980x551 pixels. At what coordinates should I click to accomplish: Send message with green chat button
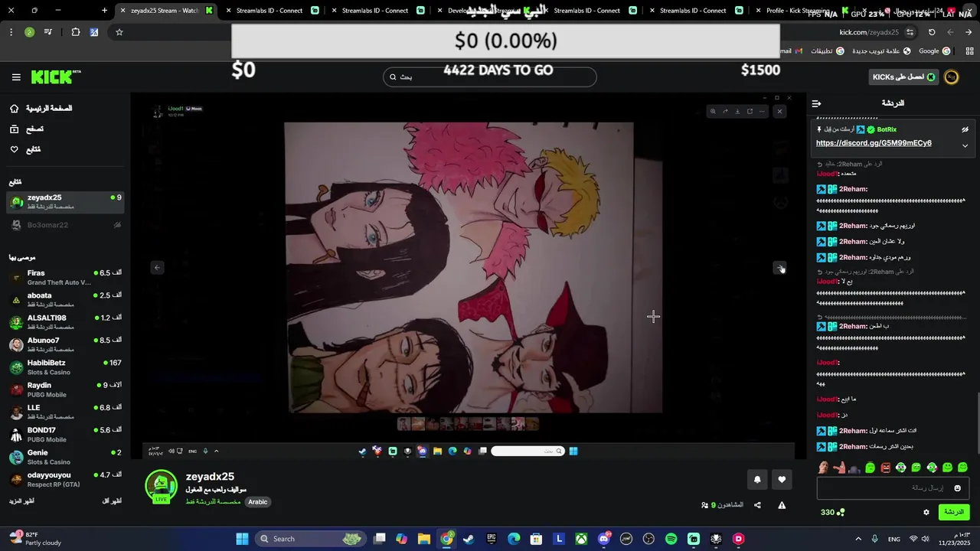pos(954,512)
